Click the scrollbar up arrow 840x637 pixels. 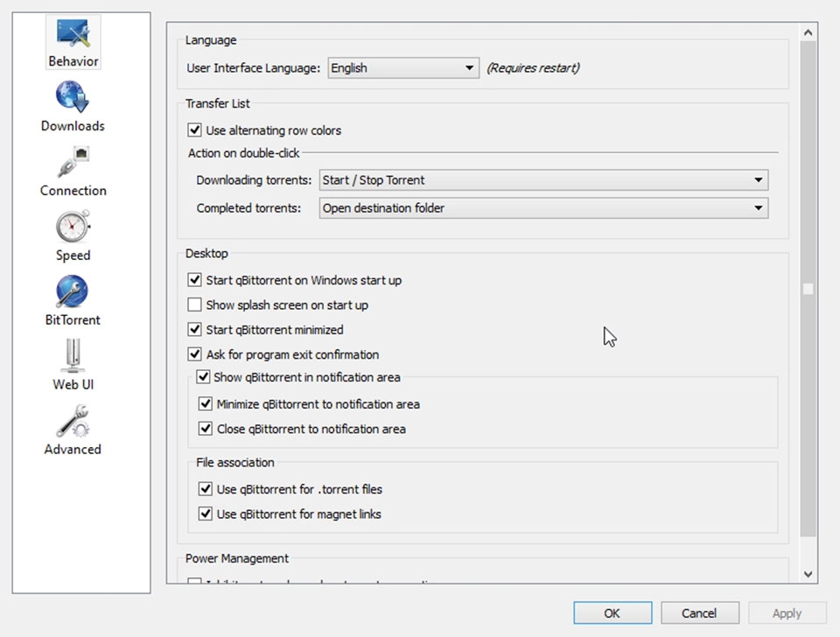pos(808,32)
